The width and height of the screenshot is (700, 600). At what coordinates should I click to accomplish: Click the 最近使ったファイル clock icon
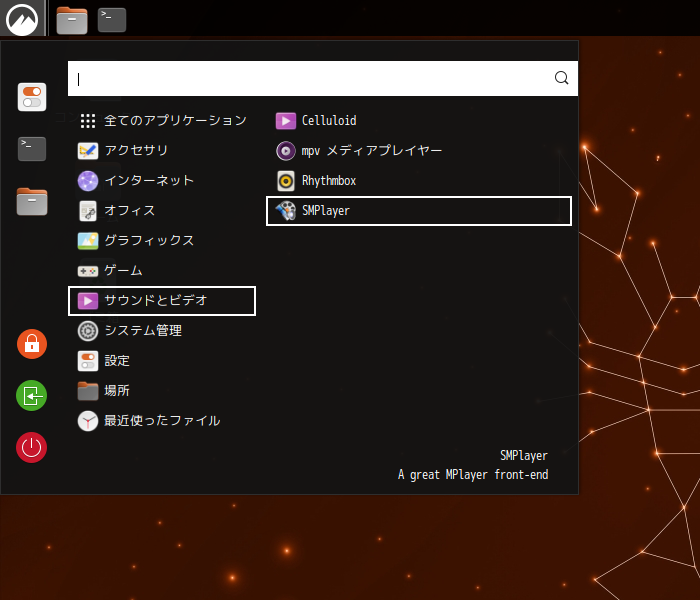tap(88, 421)
